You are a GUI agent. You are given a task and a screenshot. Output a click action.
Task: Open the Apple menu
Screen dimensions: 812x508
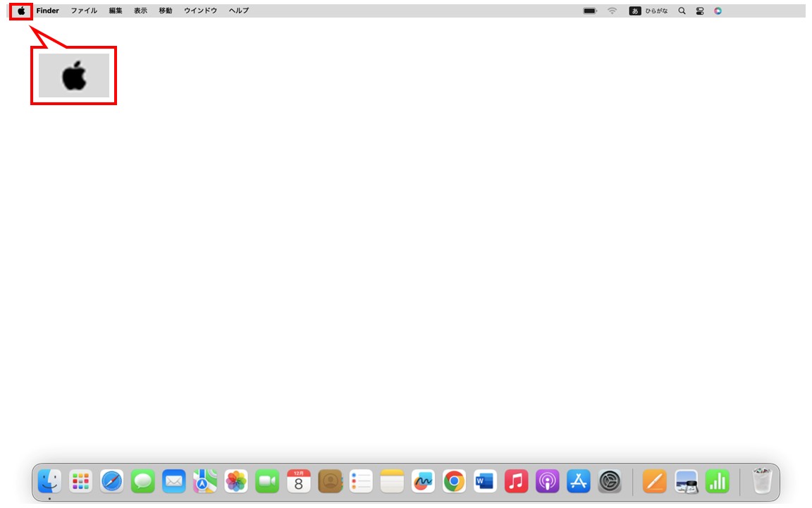point(20,11)
